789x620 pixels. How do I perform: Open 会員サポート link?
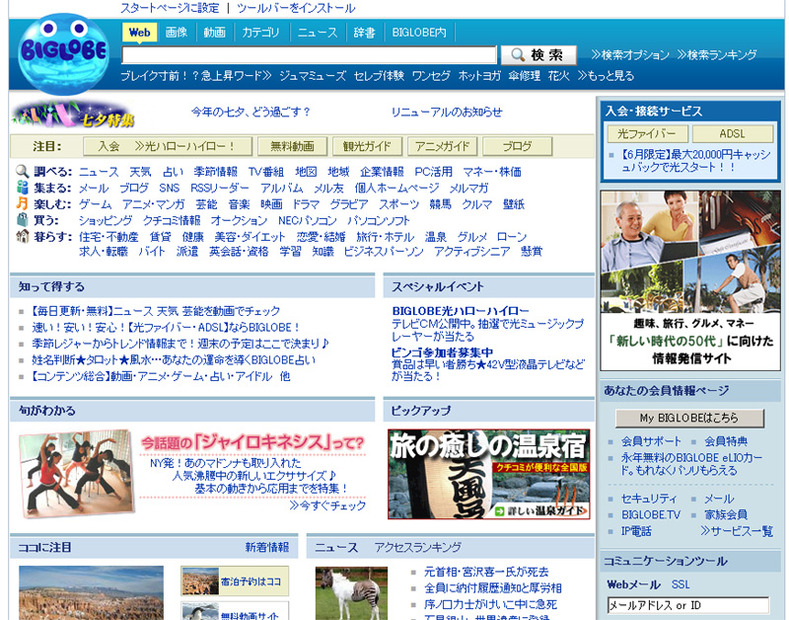pyautogui.click(x=651, y=441)
